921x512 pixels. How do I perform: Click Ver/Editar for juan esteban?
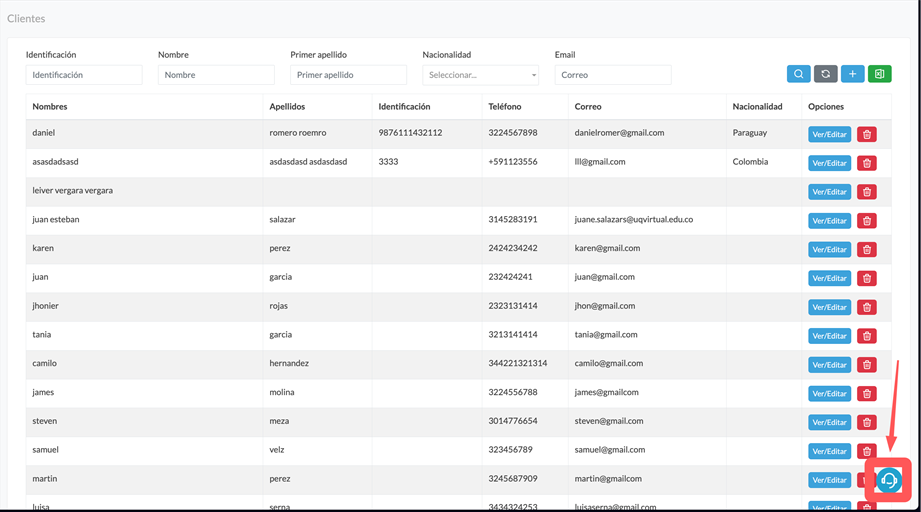tap(829, 221)
